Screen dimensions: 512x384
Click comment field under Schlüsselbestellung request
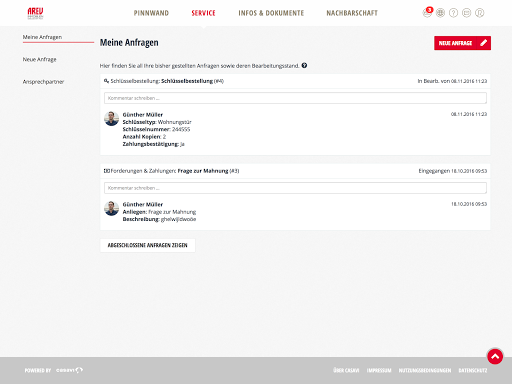(x=295, y=98)
